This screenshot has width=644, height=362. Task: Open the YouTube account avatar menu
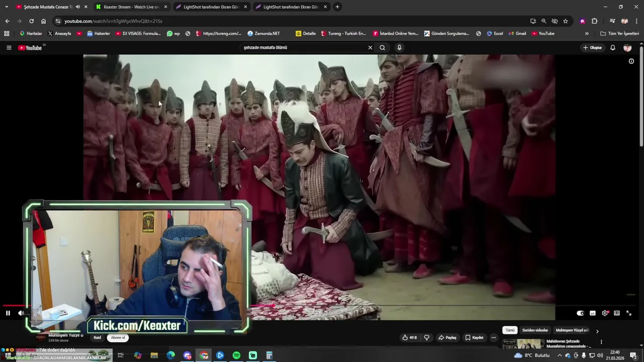pyautogui.click(x=627, y=47)
